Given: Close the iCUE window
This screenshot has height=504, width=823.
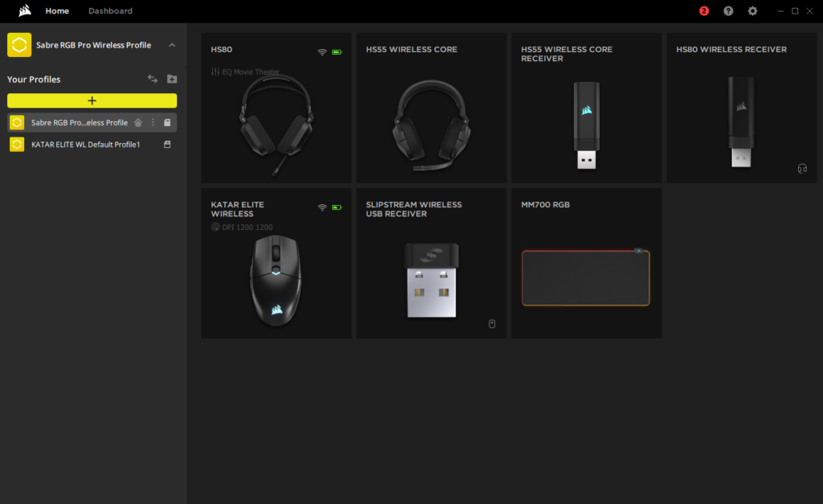Looking at the screenshot, I should pos(809,10).
